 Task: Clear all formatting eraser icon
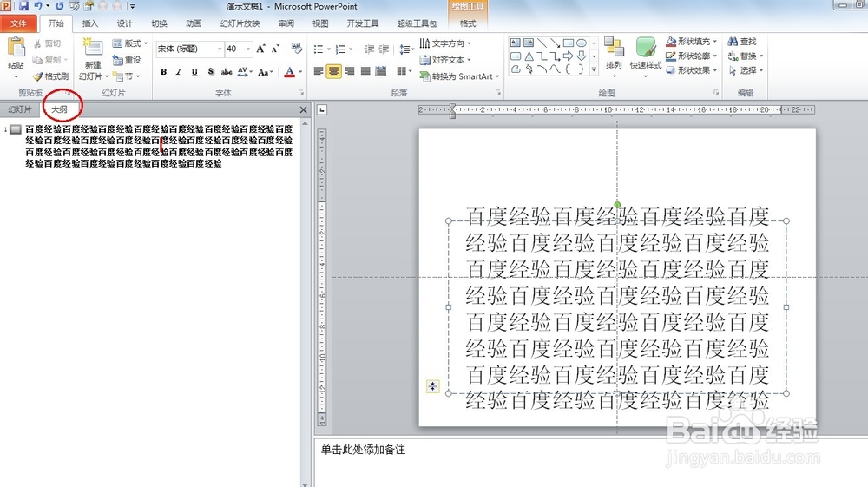[x=297, y=49]
